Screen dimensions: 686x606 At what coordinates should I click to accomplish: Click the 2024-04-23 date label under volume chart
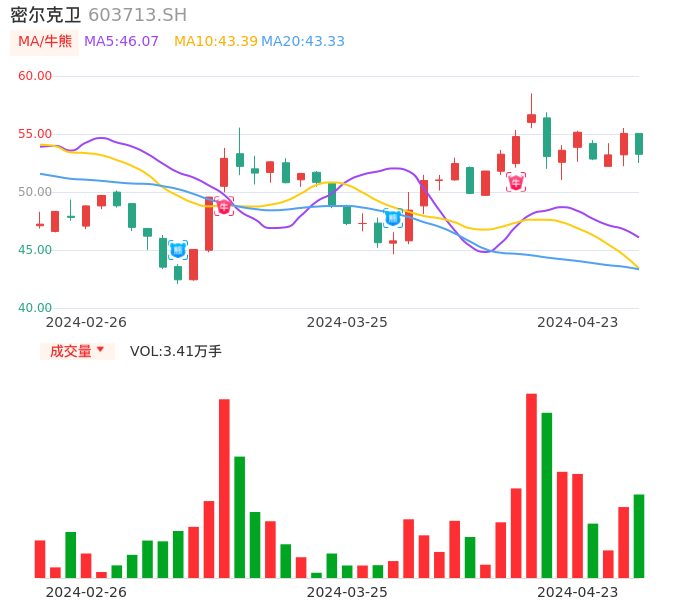[x=578, y=592]
